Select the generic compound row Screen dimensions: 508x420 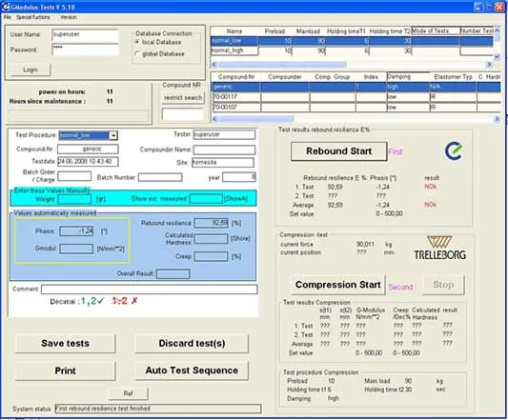[356, 87]
